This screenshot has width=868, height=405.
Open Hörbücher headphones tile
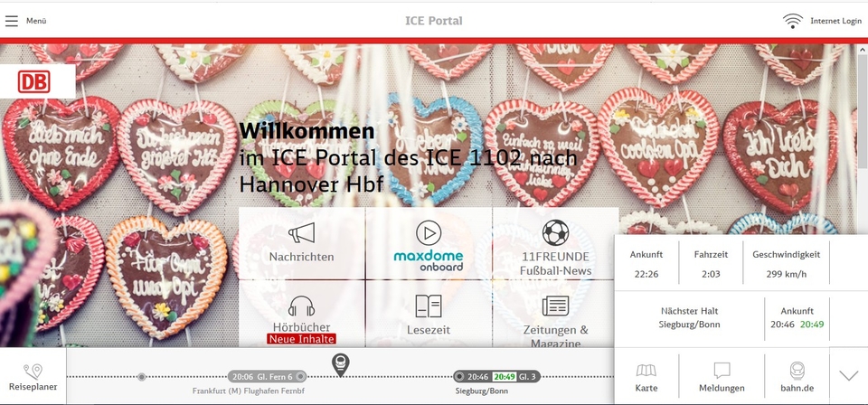pyautogui.click(x=302, y=314)
